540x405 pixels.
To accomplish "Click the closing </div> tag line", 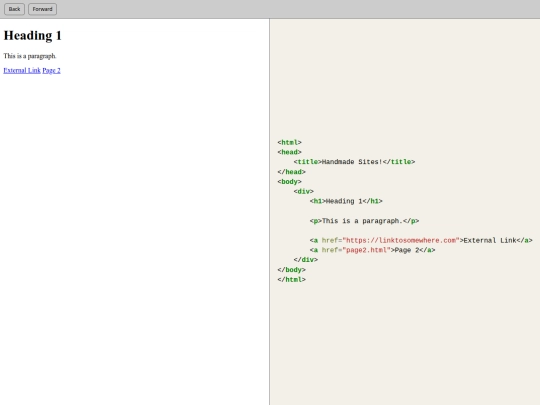I will point(305,260).
